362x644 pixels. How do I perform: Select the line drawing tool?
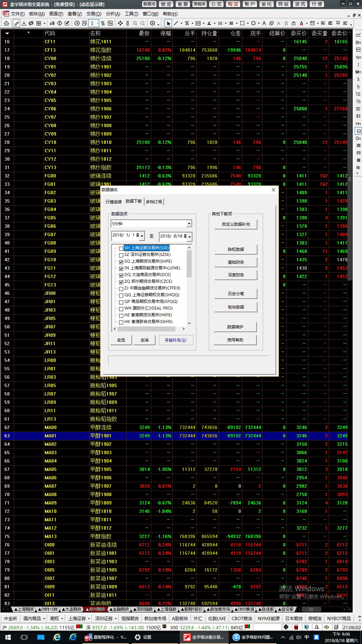(x=176, y=23)
